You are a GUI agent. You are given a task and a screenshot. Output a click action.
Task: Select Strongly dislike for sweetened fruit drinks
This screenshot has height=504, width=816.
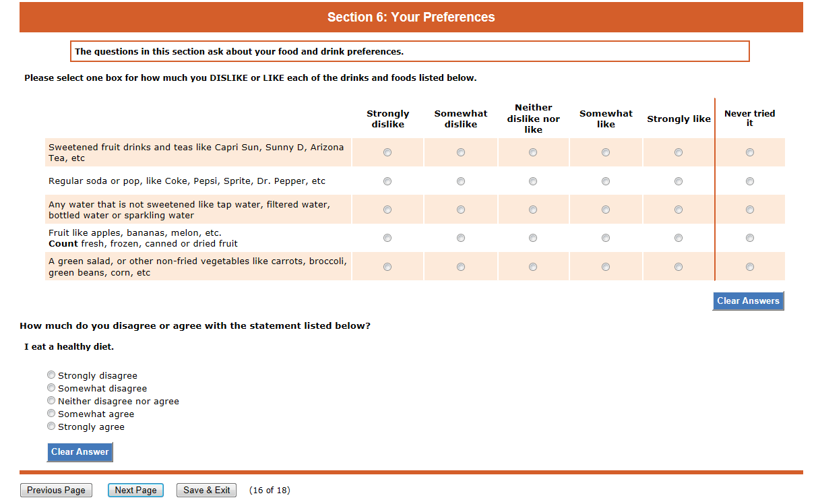point(387,153)
